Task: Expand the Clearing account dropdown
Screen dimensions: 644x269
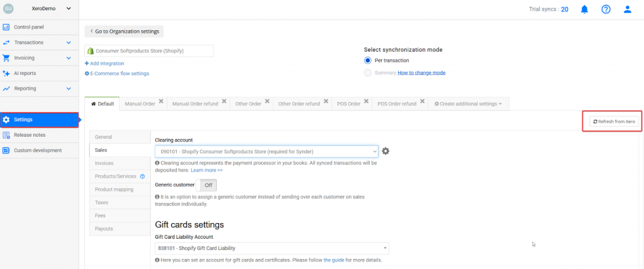Action: coord(267,151)
